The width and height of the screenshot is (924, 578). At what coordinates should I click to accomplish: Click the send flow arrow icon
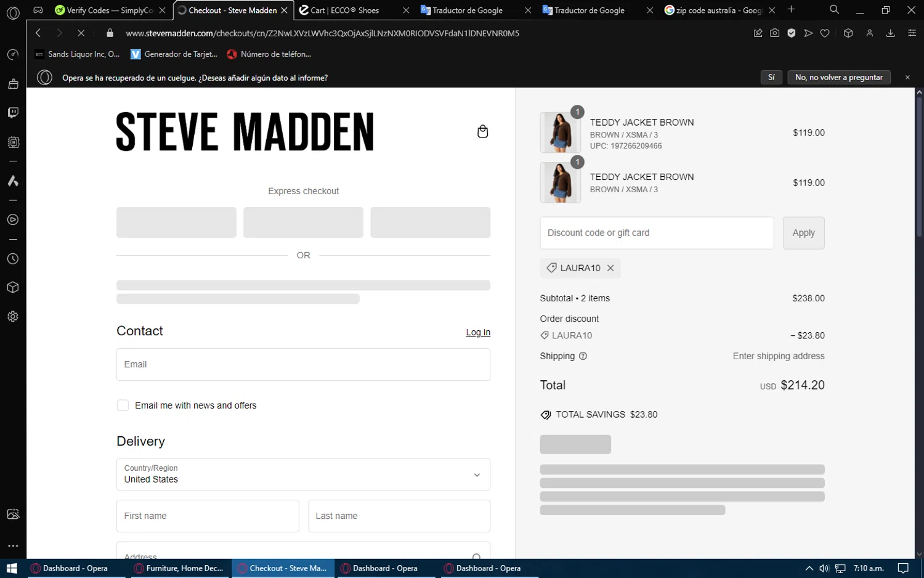(808, 33)
